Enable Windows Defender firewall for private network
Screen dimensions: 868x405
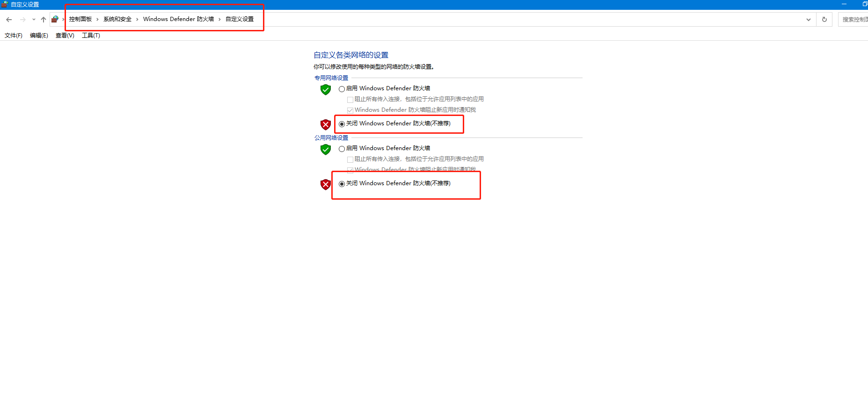pos(342,89)
